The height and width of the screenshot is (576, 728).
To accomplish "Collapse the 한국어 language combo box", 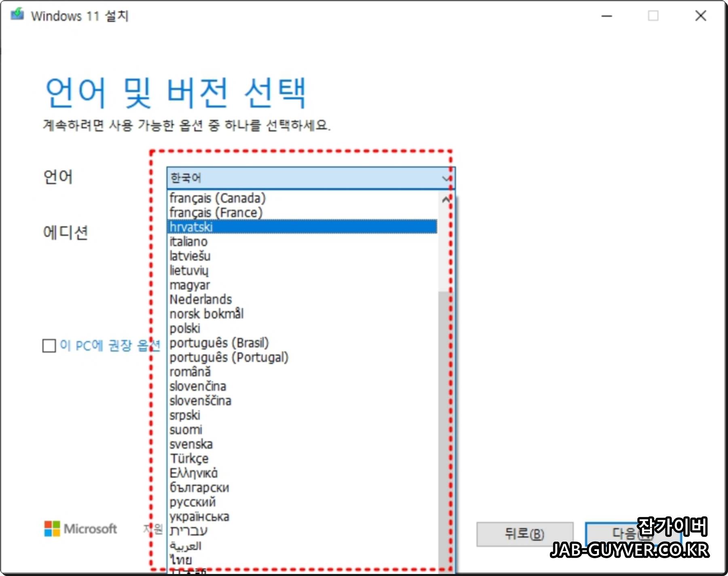I will (311, 178).
